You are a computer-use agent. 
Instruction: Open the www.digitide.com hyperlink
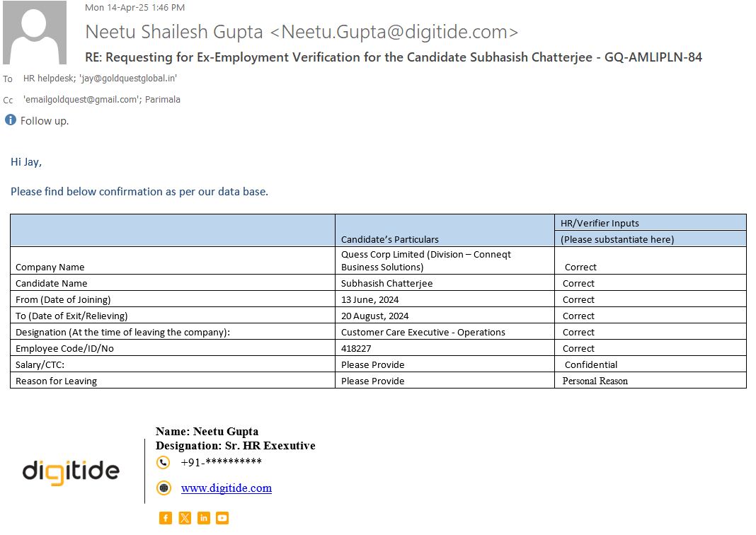227,488
